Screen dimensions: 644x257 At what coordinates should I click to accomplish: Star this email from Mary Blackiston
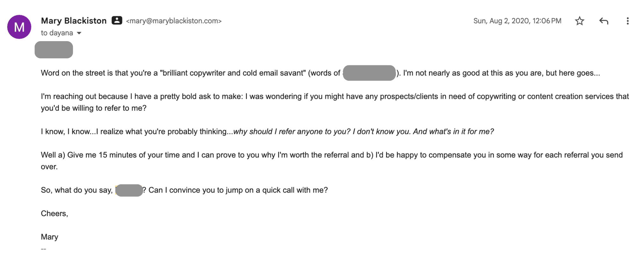coord(579,21)
